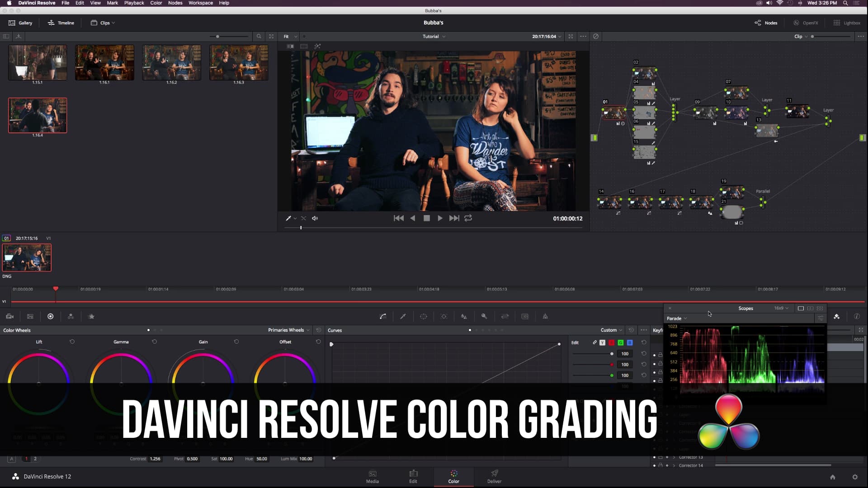Open the Playback menu

coord(134,3)
